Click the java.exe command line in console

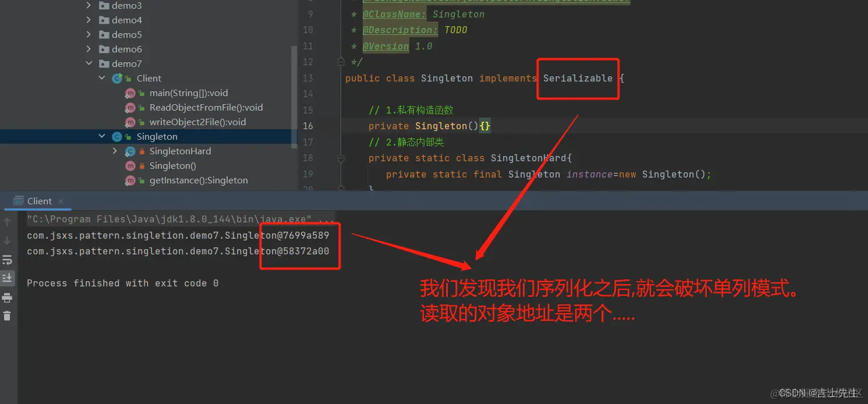click(181, 219)
